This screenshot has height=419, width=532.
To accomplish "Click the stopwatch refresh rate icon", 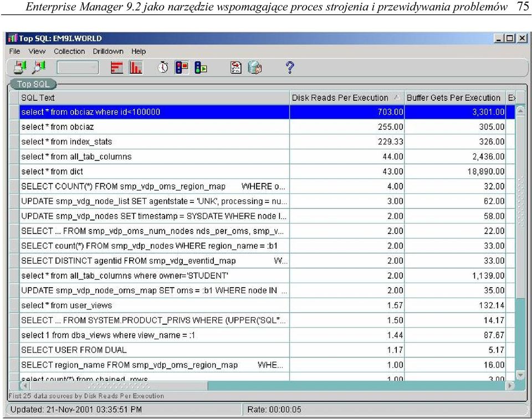I will click(x=163, y=67).
